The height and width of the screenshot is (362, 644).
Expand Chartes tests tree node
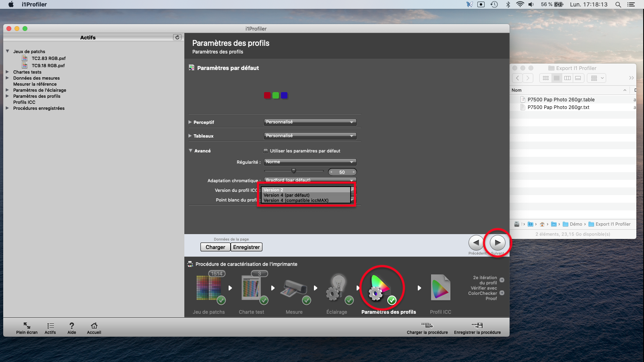point(7,72)
